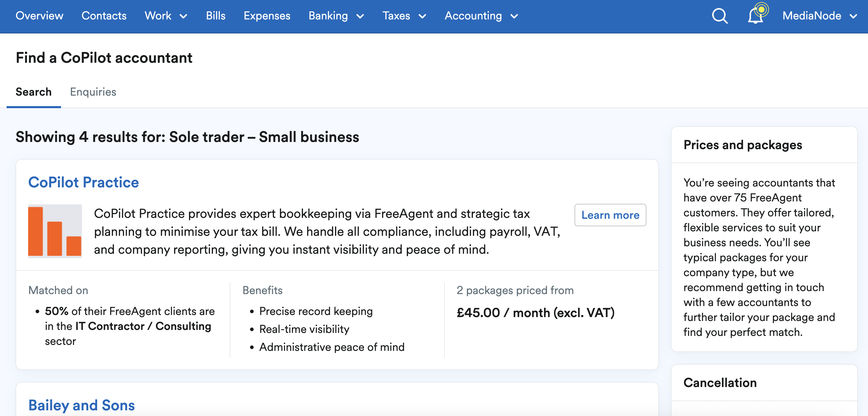Open the MediaNode account dropdown
Viewport: 868px width, 416px height.
point(820,16)
